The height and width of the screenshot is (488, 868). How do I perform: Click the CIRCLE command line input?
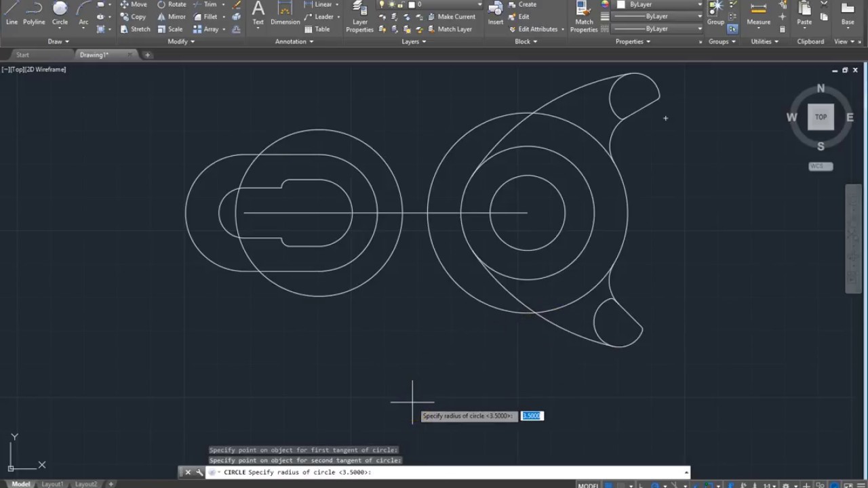[450, 472]
